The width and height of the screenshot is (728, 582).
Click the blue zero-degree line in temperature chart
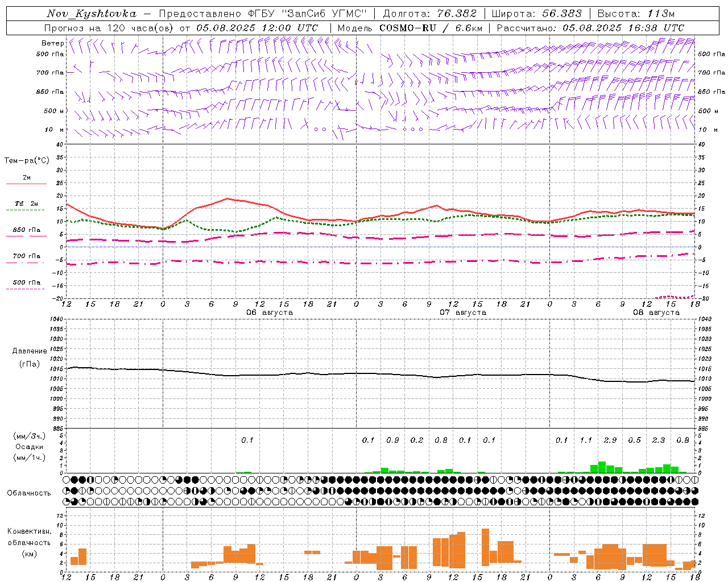381,247
